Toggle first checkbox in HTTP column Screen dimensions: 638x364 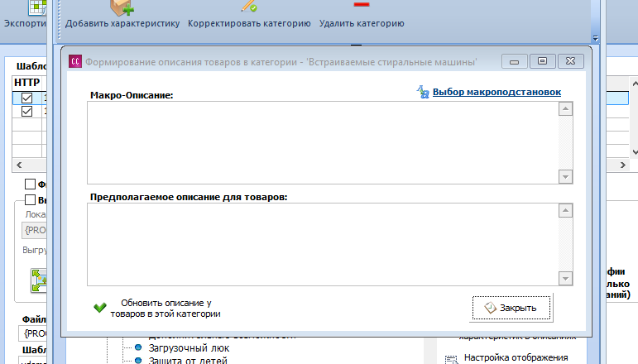(x=26, y=98)
